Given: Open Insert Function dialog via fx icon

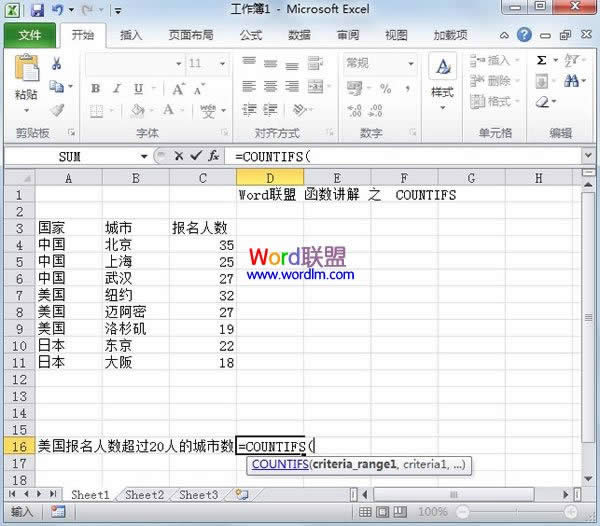Looking at the screenshot, I should [x=212, y=156].
